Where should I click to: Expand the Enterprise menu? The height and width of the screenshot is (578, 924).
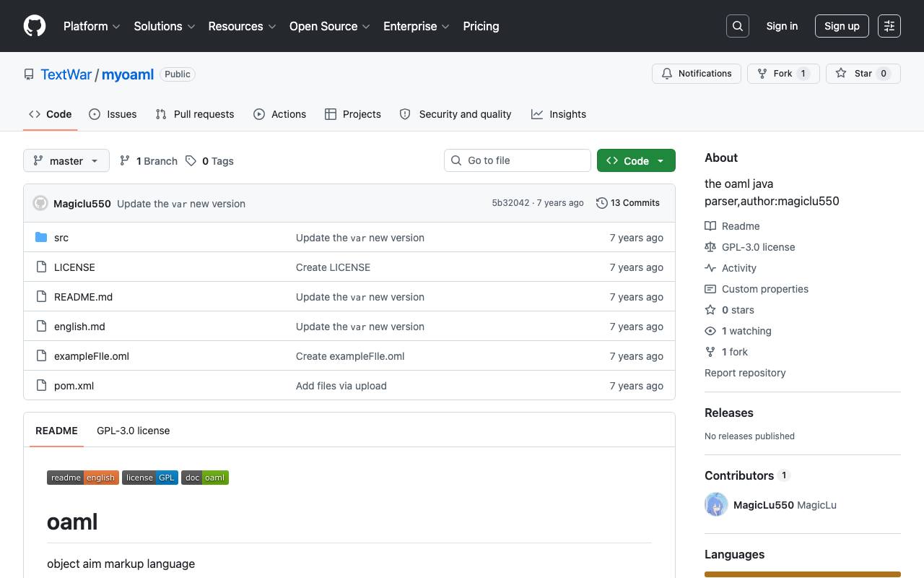pos(417,26)
